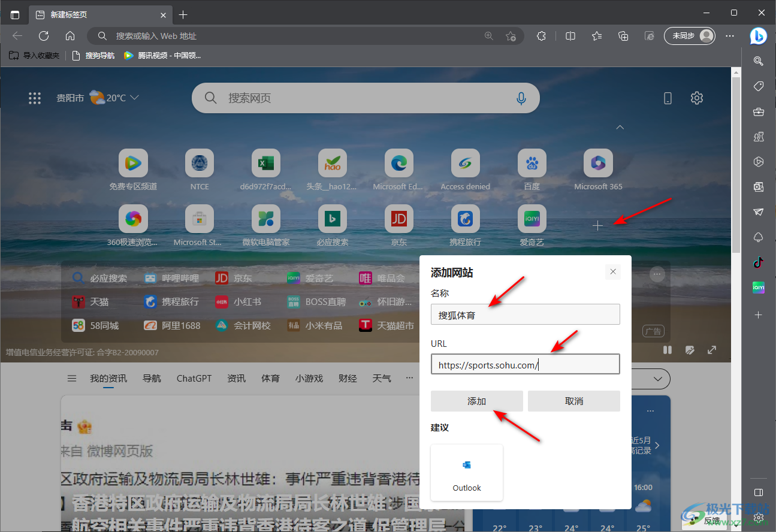The width and height of the screenshot is (776, 532).
Task: Open tab actions menu icon
Action: [x=15, y=14]
